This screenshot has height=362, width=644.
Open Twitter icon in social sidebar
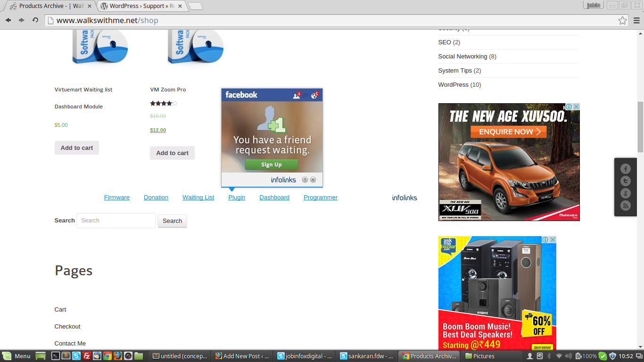pyautogui.click(x=626, y=181)
